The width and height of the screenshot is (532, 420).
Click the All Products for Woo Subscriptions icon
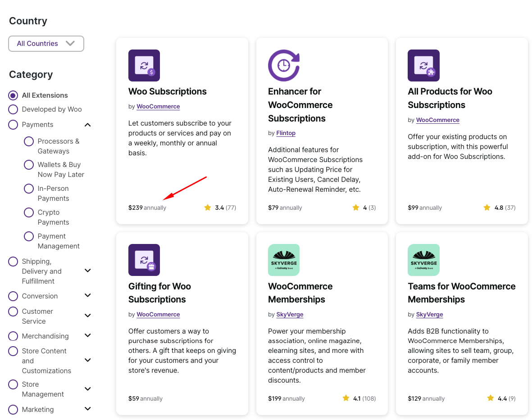point(423,65)
